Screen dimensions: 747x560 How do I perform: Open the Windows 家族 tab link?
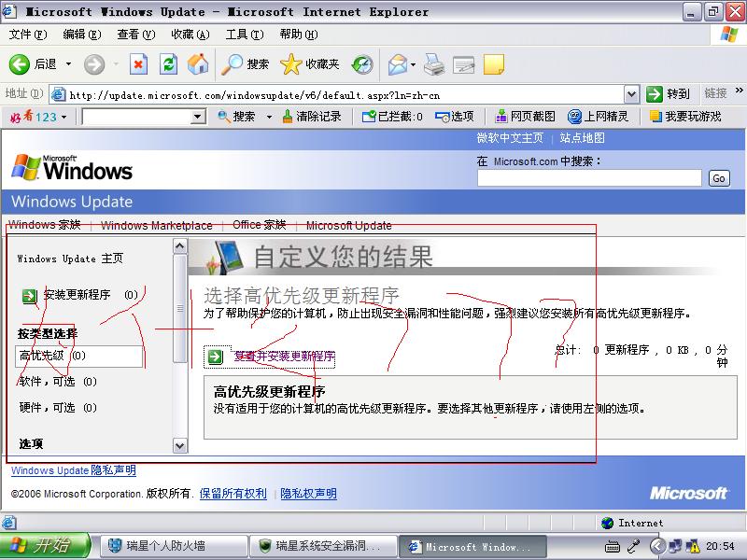[x=45, y=225]
